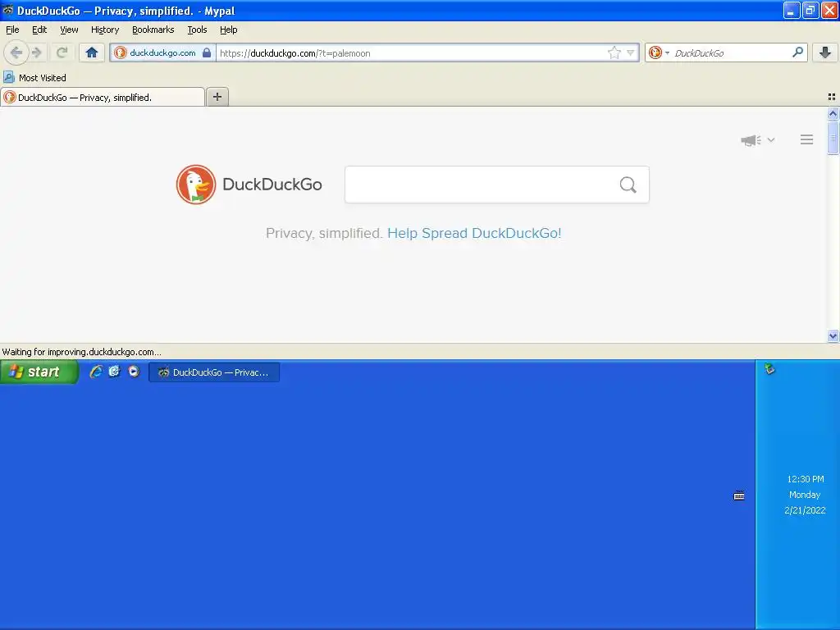Open the View menu
This screenshot has width=840, height=630.
click(69, 30)
